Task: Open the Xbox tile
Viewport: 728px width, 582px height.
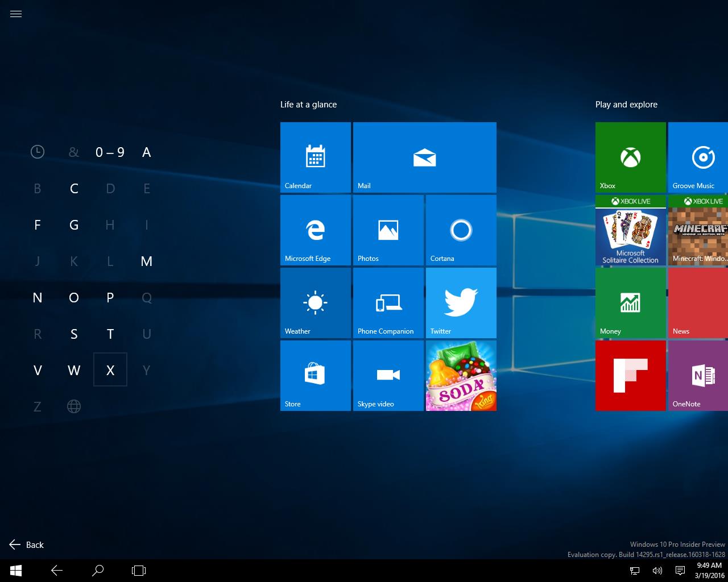Action: click(631, 157)
